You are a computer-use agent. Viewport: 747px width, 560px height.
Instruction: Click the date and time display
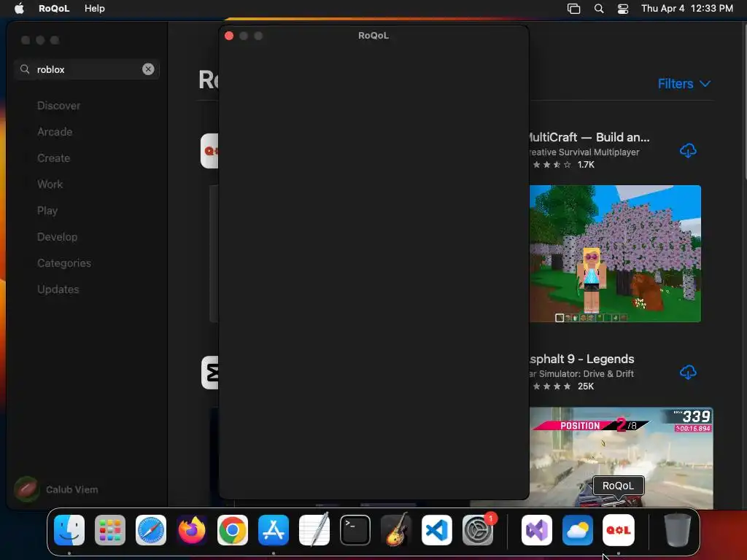687,9
